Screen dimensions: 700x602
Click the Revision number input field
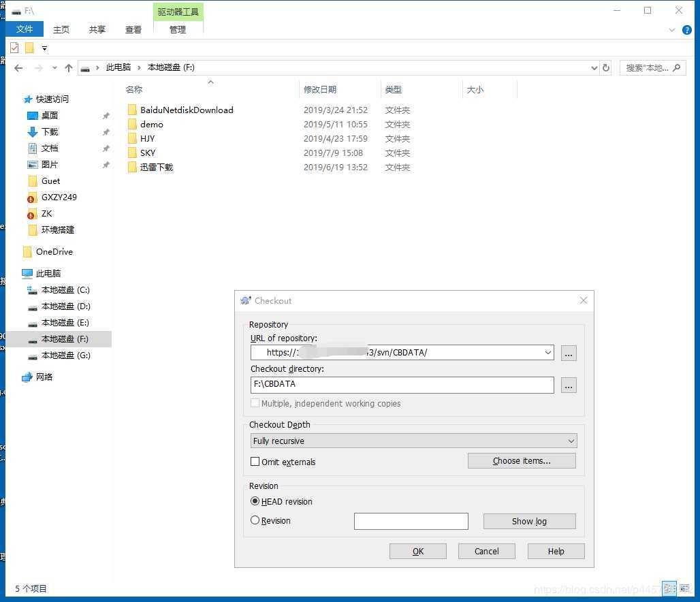pos(411,521)
